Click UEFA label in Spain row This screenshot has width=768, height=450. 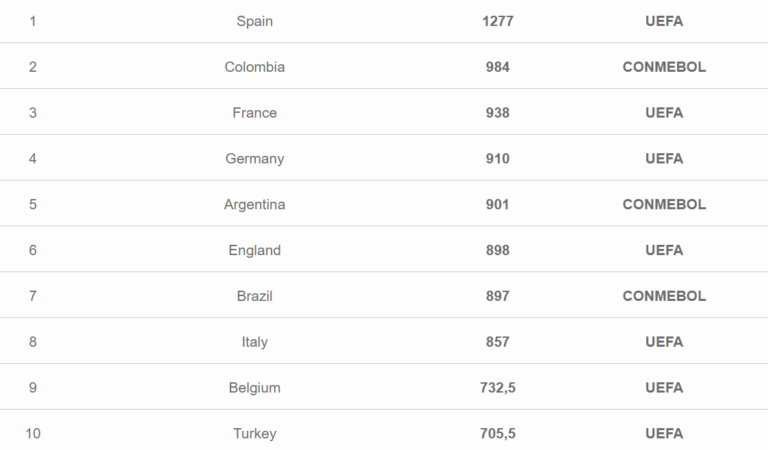pos(664,21)
